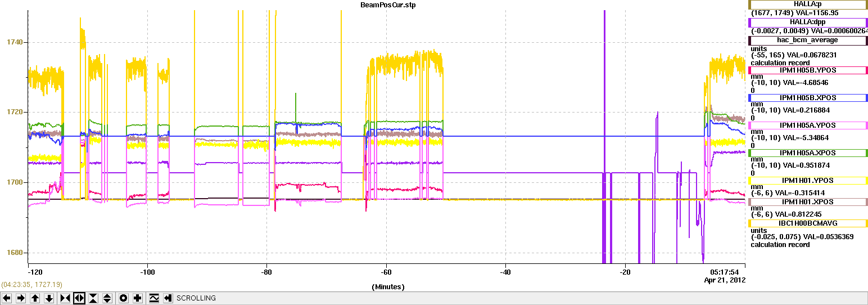Click the 1700 y-axis tick label
868x305 pixels.
tap(15, 182)
